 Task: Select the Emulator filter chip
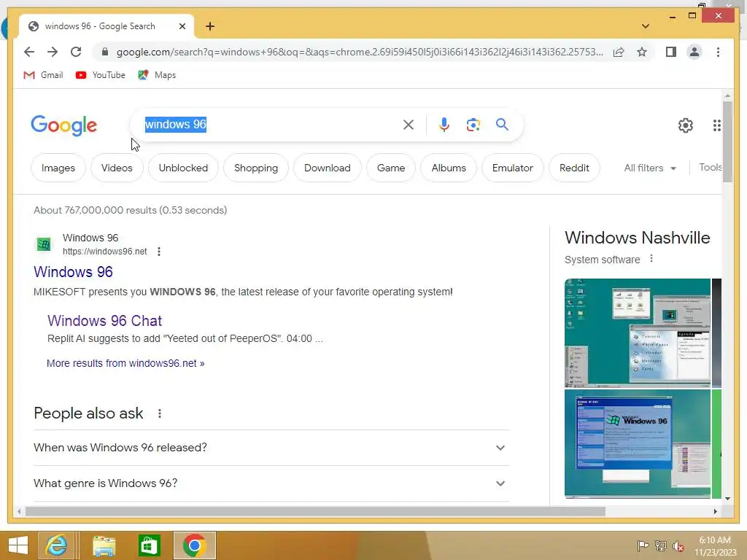coord(513,168)
